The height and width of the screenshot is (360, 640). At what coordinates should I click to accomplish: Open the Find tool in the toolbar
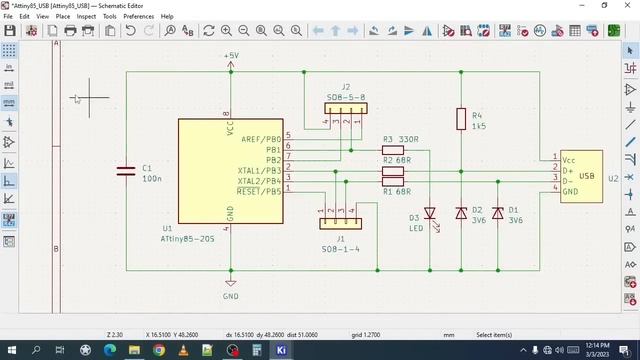(170, 31)
